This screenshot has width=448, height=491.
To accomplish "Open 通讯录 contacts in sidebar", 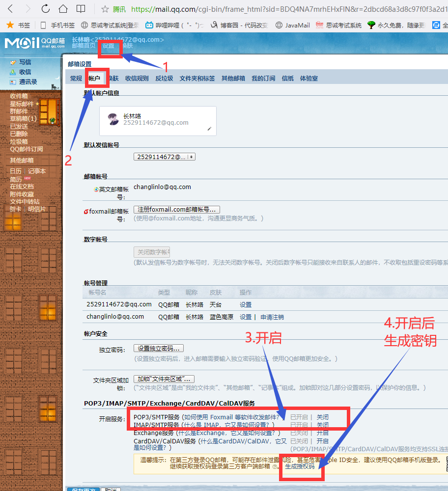I will click(28, 82).
